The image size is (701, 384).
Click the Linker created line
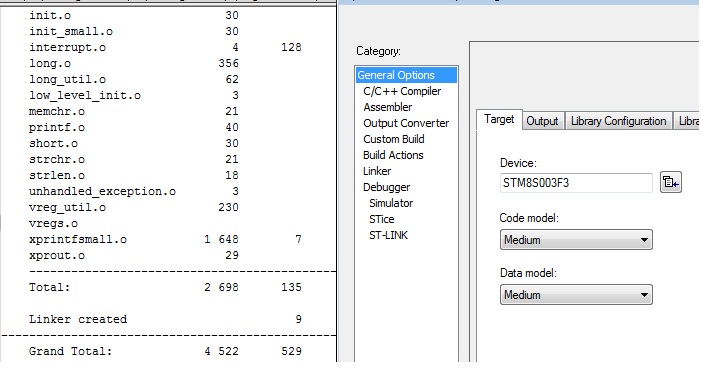coord(78,320)
